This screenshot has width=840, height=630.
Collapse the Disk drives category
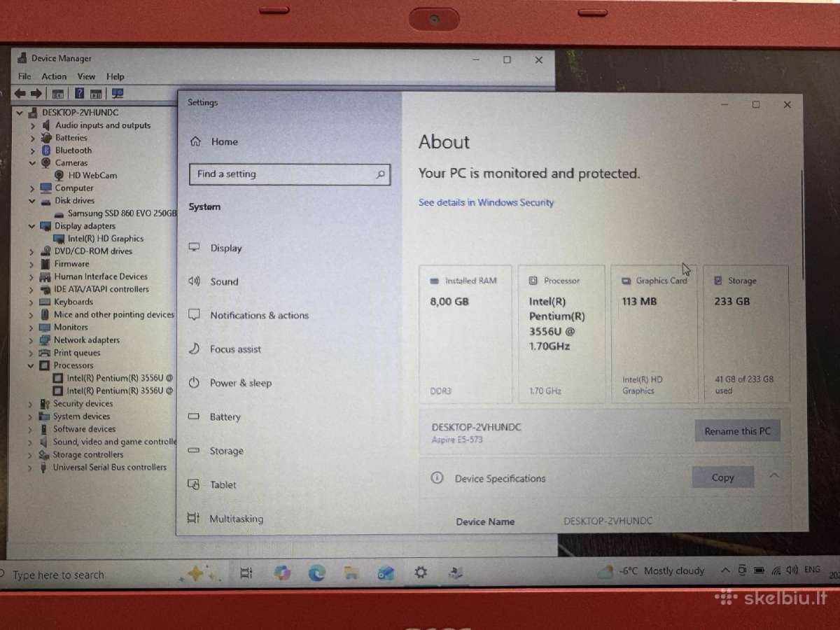[x=32, y=201]
